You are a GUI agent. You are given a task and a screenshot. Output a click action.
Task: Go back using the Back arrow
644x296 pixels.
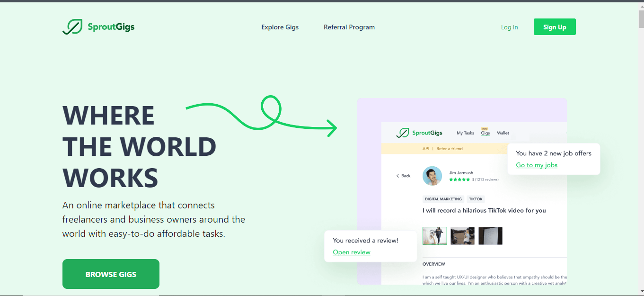click(403, 176)
